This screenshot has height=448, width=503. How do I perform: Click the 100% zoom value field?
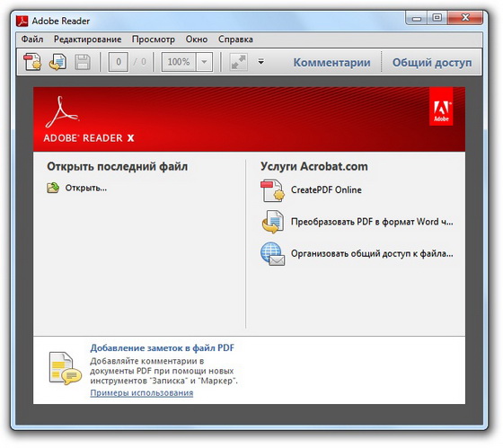[179, 62]
